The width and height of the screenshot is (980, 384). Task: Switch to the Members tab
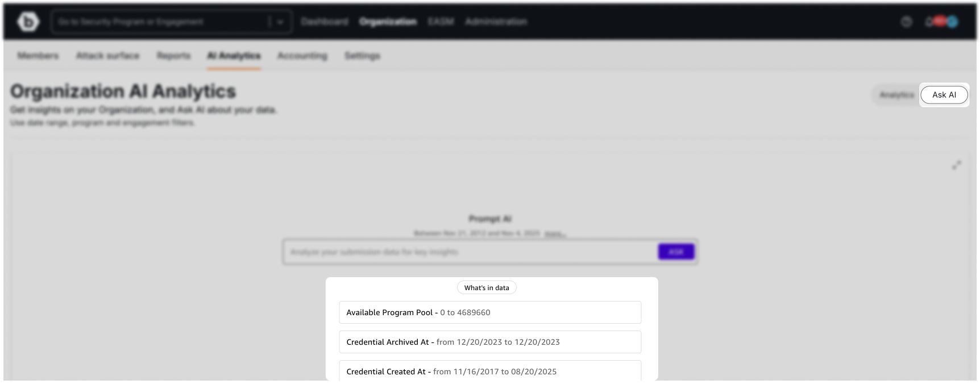[38, 56]
